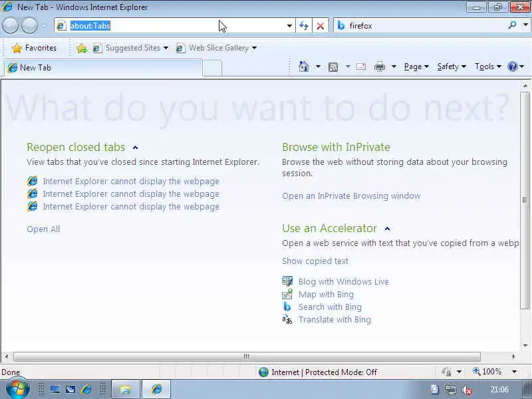Viewport: 532px width, 399px height.
Task: Click Switch between windows quick launch icon
Action: [x=70, y=389]
